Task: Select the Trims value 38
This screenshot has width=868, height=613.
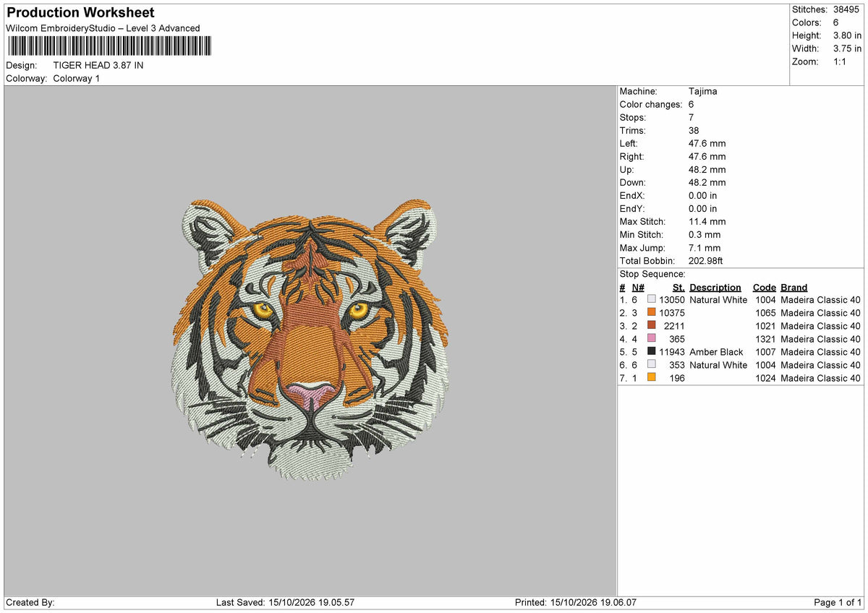Action: (x=695, y=130)
